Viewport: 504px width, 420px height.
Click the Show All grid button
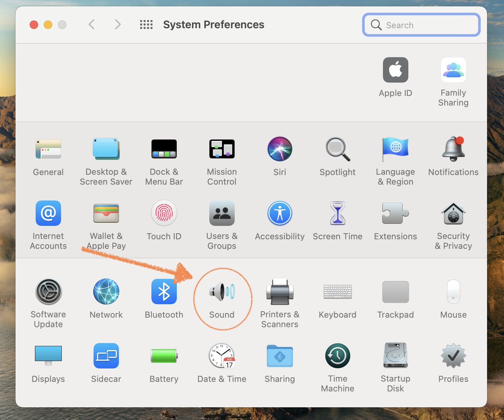pos(146,25)
